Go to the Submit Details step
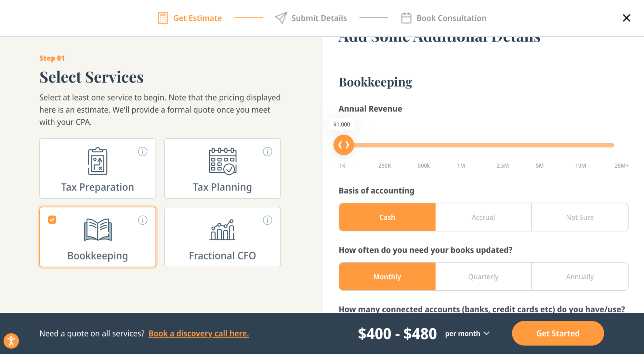Image resolution: width=644 pixels, height=354 pixels. pos(311,18)
